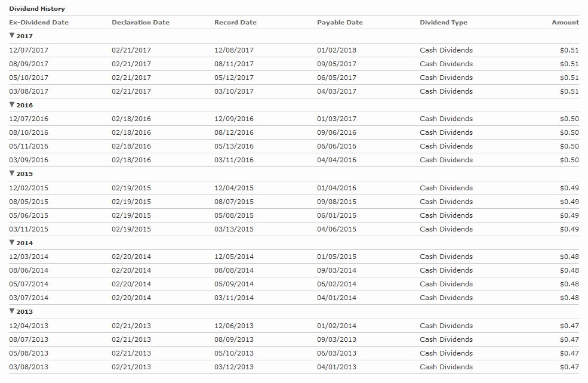The image size is (588, 383).
Task: Click the Declaration Date column header
Action: coord(141,23)
